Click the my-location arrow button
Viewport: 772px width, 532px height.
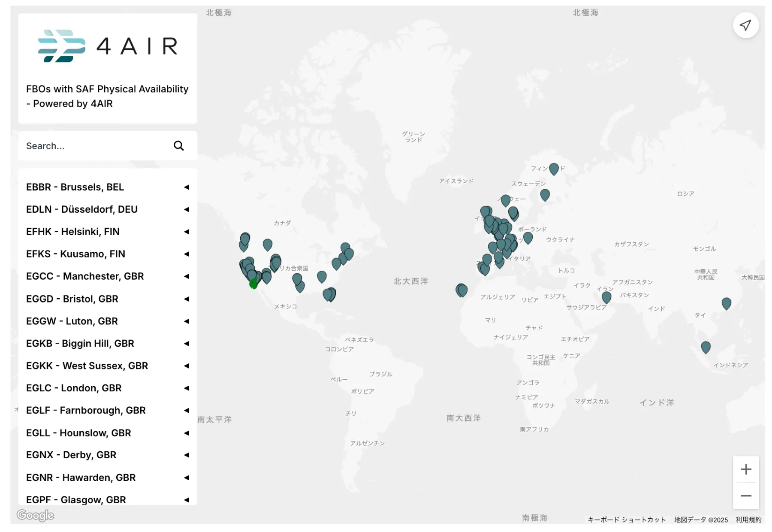[745, 25]
